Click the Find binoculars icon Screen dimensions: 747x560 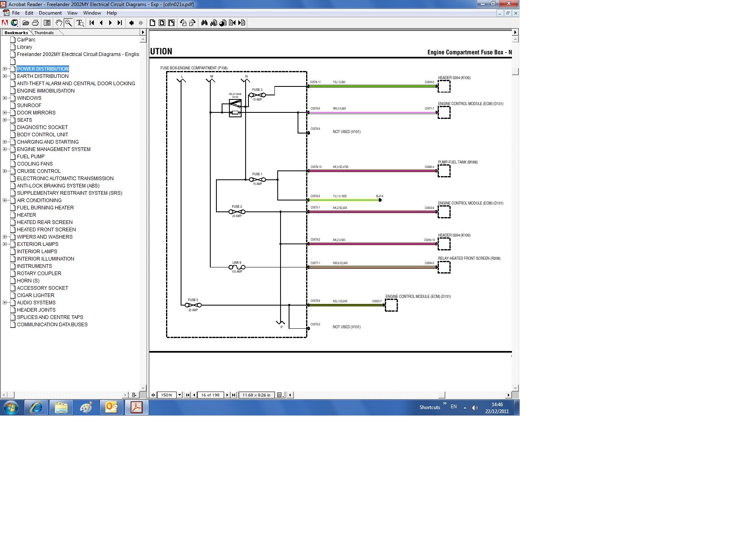tap(204, 23)
